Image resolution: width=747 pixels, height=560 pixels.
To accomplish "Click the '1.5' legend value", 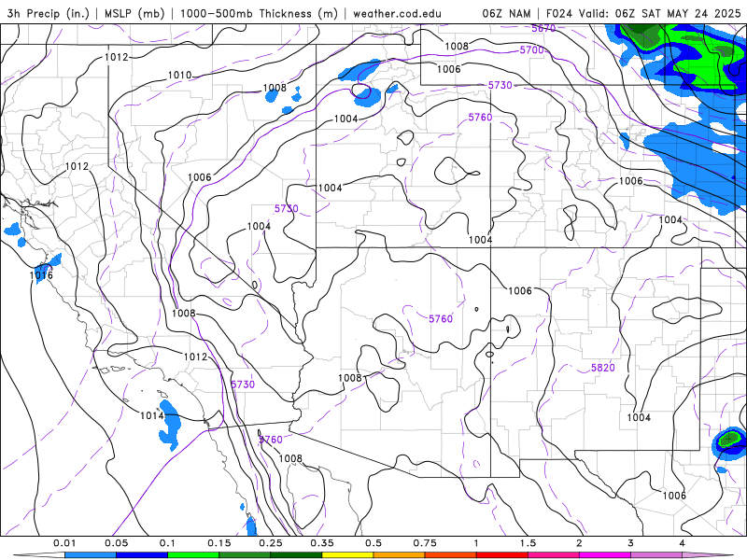I will tap(528, 543).
